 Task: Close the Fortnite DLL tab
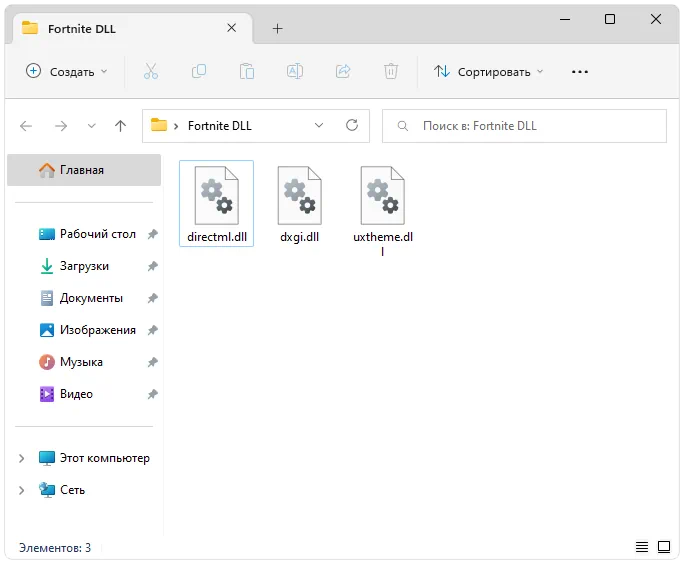[232, 28]
